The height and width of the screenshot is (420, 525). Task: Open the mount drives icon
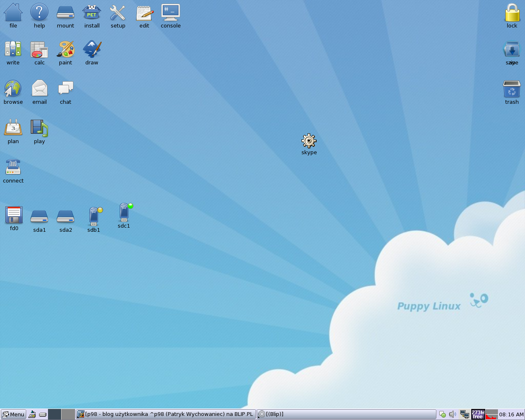coord(66,13)
